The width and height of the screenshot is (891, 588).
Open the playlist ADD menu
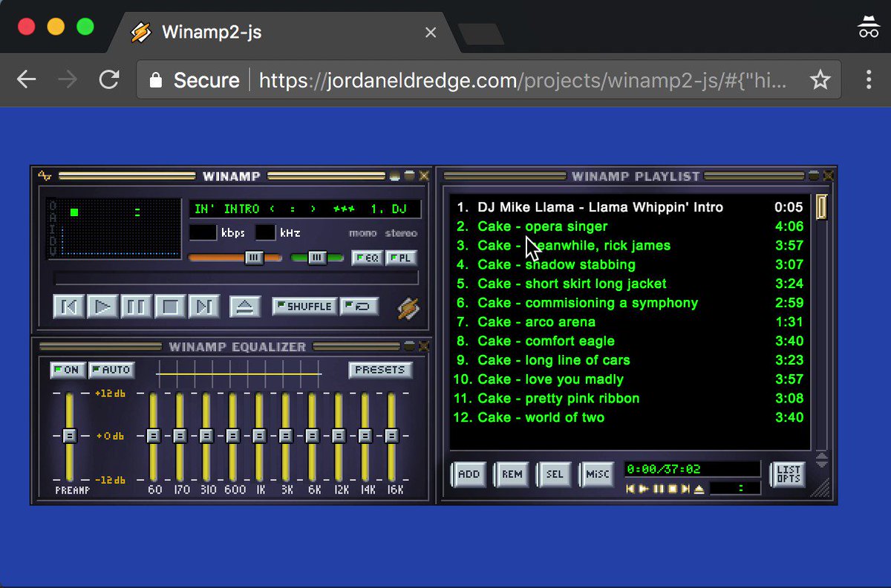(x=469, y=474)
